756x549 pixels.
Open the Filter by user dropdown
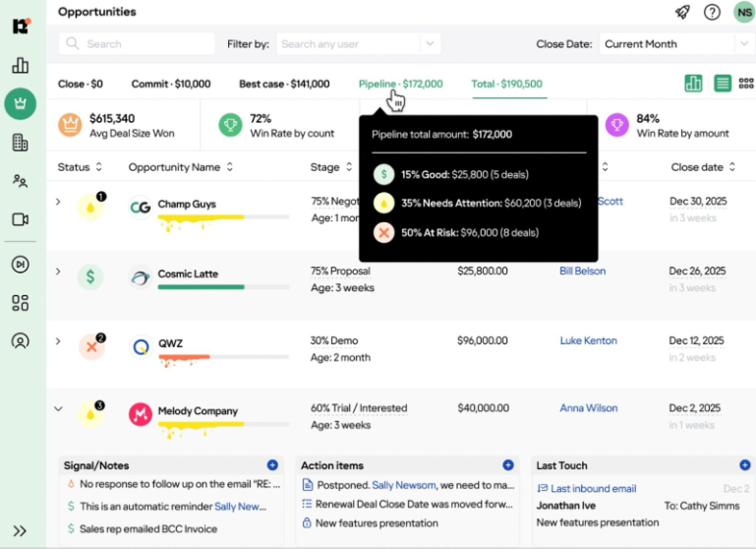coord(358,44)
